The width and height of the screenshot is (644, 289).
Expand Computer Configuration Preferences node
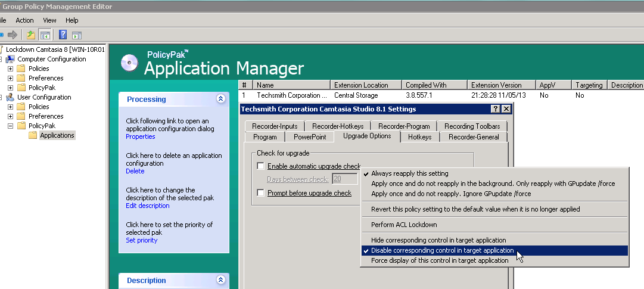[10, 78]
